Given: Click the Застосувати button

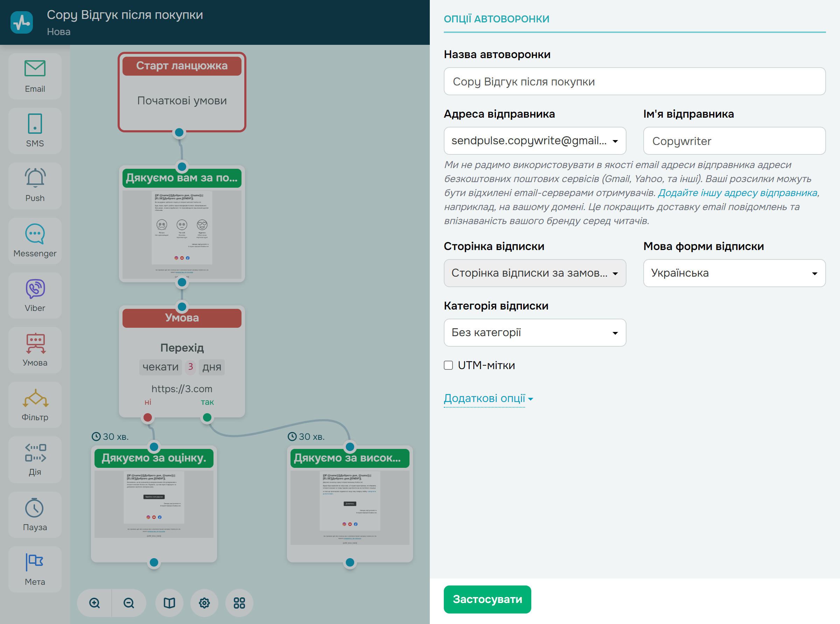Looking at the screenshot, I should pos(487,599).
